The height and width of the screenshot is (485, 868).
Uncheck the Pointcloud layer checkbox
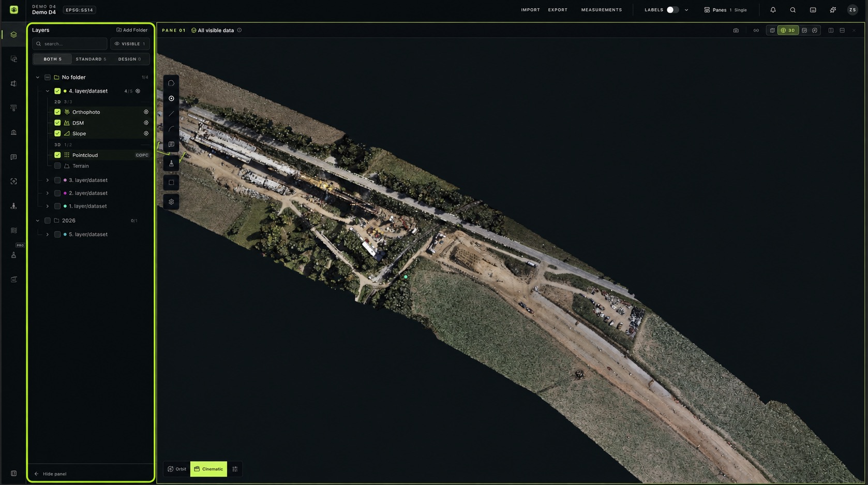click(x=57, y=155)
